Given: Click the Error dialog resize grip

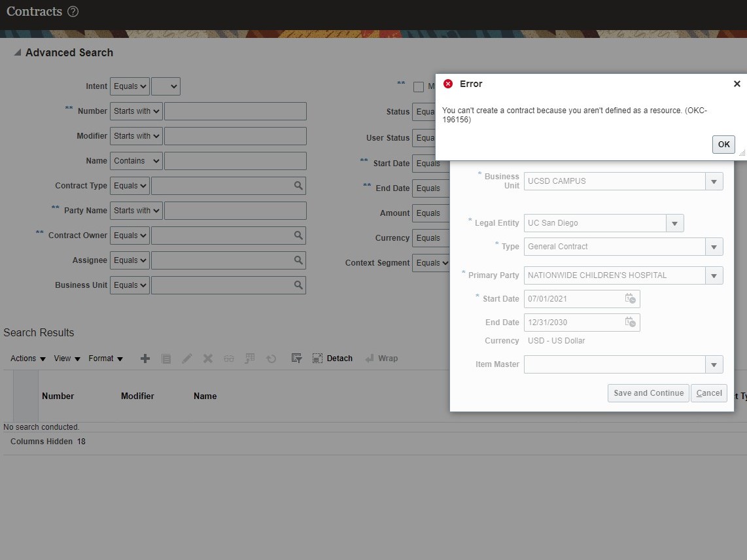Looking at the screenshot, I should [x=742, y=153].
